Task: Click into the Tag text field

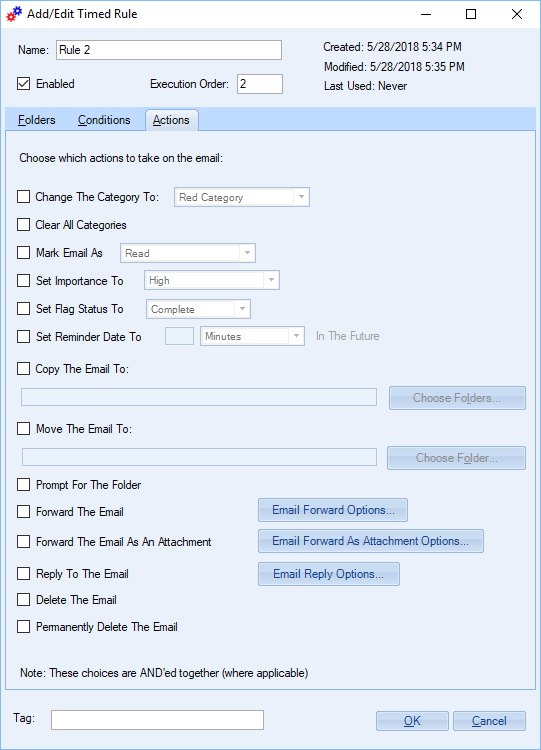Action: point(157,720)
